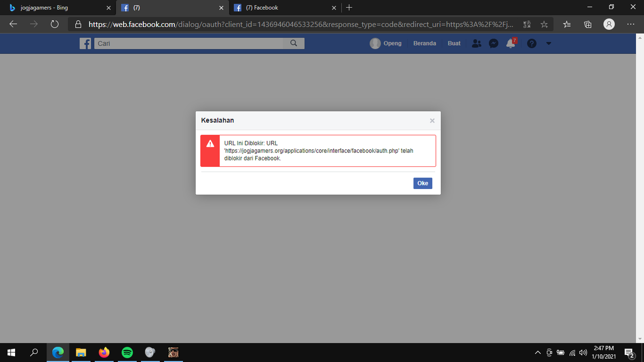The width and height of the screenshot is (644, 362).
Task: Open Edge settings and more menu
Action: [631, 24]
